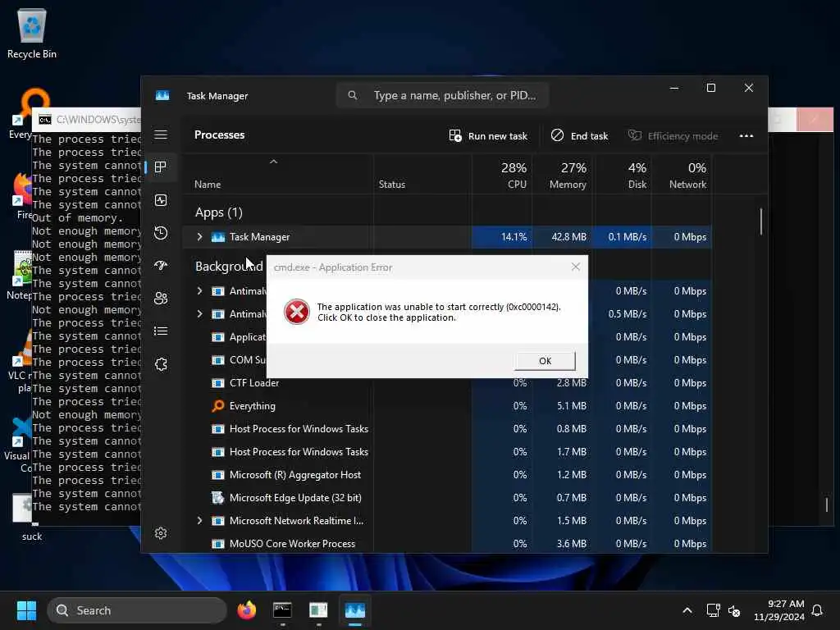The width and height of the screenshot is (840, 630).
Task: Open network status tray icon
Action: (x=714, y=610)
